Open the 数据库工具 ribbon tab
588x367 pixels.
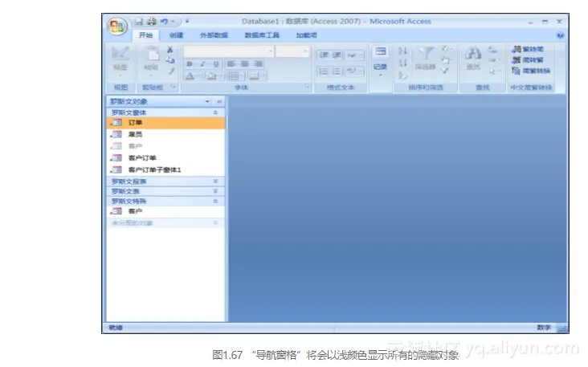point(262,35)
